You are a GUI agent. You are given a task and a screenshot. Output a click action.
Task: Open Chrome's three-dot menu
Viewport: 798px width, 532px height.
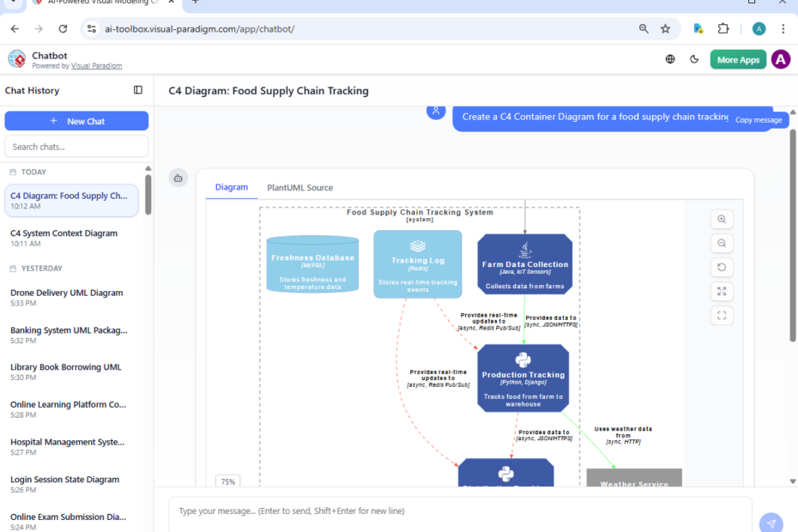point(783,28)
